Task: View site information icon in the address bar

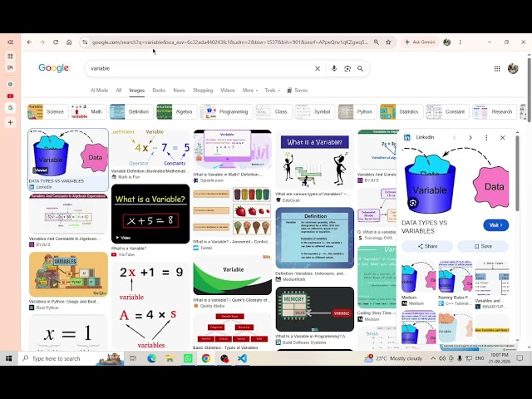Action: click(85, 42)
